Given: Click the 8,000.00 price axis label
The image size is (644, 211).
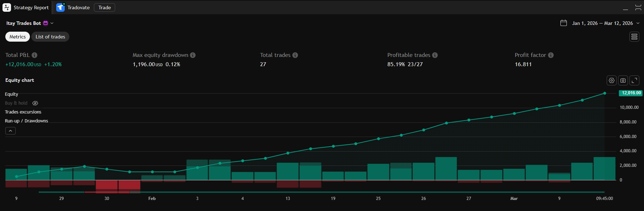Looking at the screenshot, I should point(628,122).
